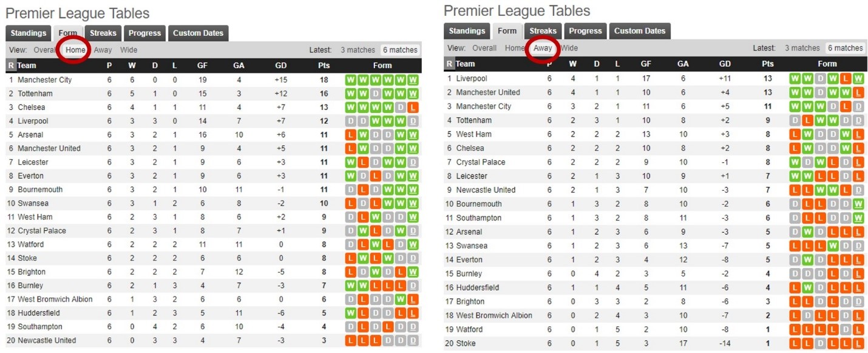This screenshot has width=868, height=353.
Task: Sort the left table by the R rank header
Action: click(x=11, y=66)
